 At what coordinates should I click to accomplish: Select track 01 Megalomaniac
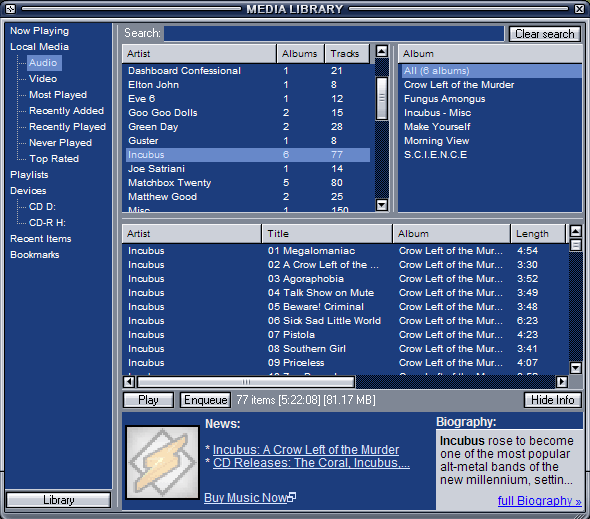pos(345,251)
